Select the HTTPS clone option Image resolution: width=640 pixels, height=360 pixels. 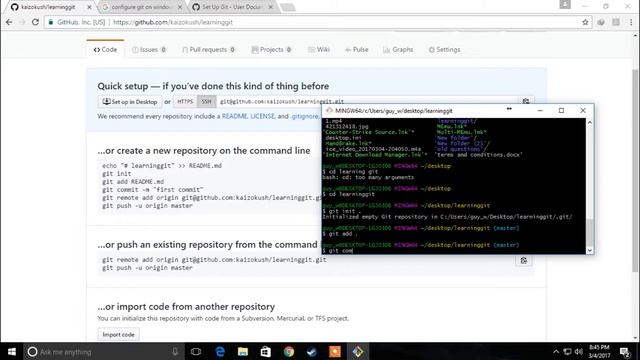pyautogui.click(x=185, y=102)
